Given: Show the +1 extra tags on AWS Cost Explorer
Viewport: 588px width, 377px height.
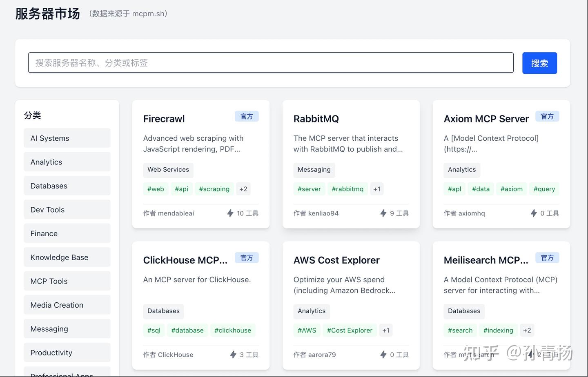Looking at the screenshot, I should 386,330.
